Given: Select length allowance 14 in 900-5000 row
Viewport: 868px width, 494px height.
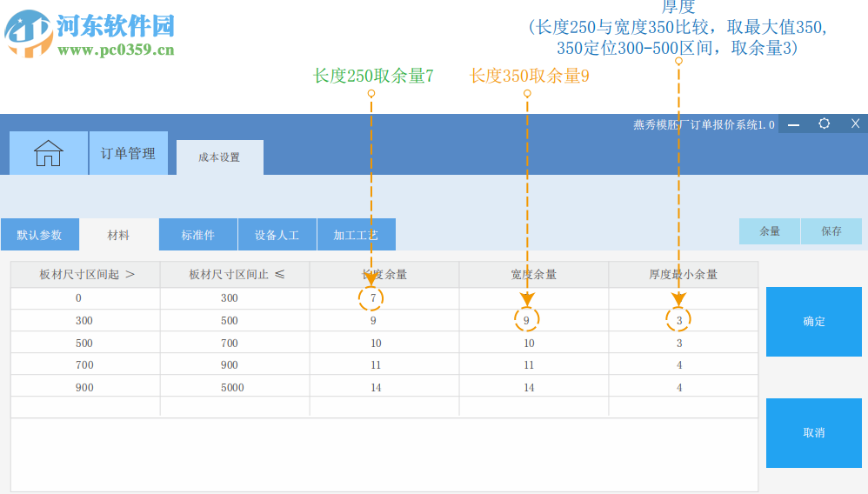Looking at the screenshot, I should (384, 387).
